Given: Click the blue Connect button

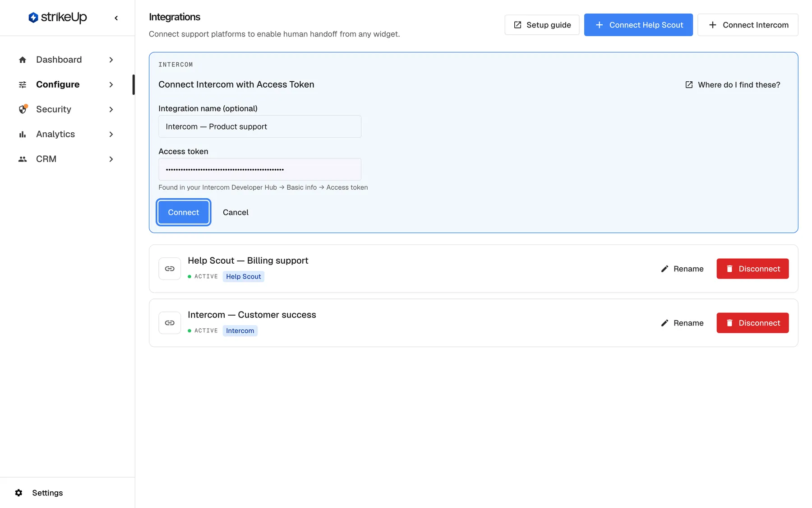Looking at the screenshot, I should click(183, 212).
